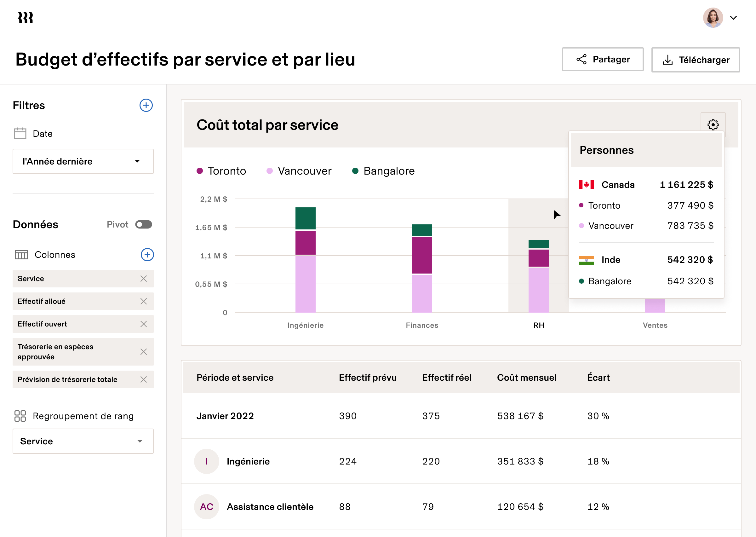Remove the Effectif ouvert column
756x537 pixels.
click(144, 324)
